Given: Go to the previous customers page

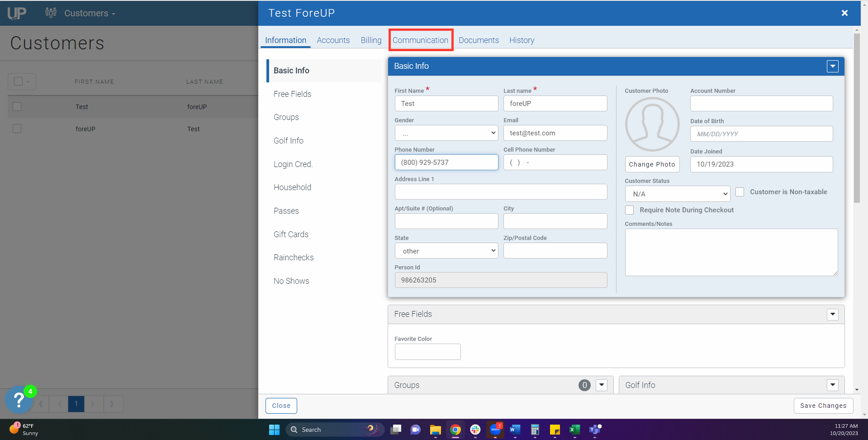Looking at the screenshot, I should 59,404.
